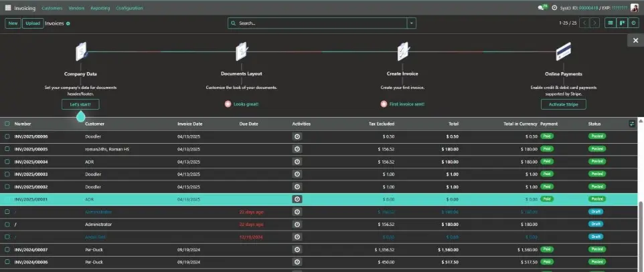Click activity clock icon for INV/2025/00006
The image size is (644, 272).
pyautogui.click(x=297, y=136)
